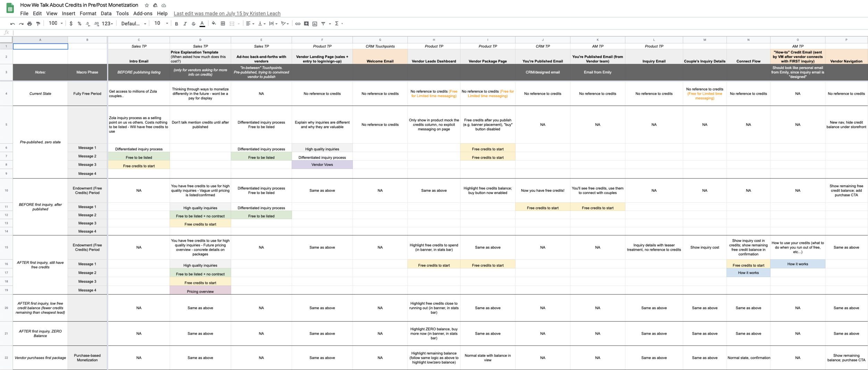This screenshot has width=868, height=370.
Task: Click the last edit history link
Action: click(227, 14)
